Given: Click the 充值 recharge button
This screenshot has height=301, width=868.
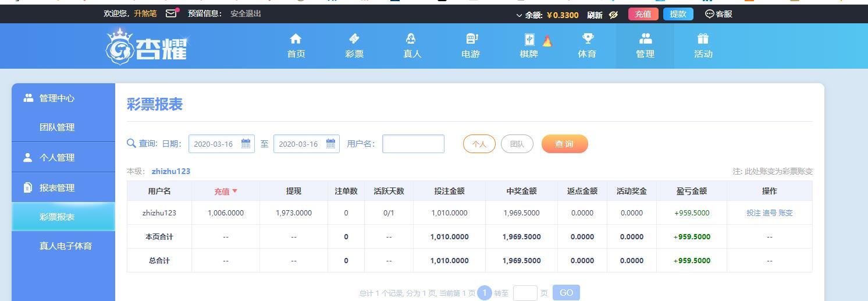Looking at the screenshot, I should coord(643,15).
